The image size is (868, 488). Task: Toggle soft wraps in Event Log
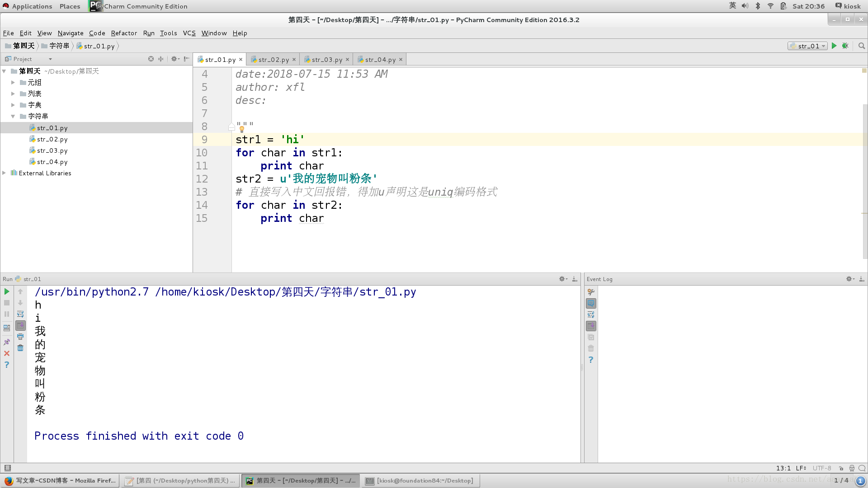(x=591, y=314)
